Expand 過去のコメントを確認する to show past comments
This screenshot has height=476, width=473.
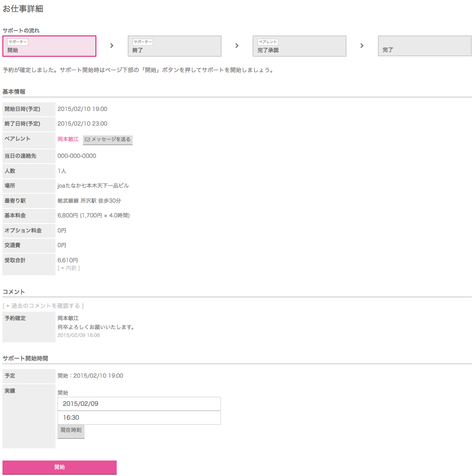coord(43,306)
